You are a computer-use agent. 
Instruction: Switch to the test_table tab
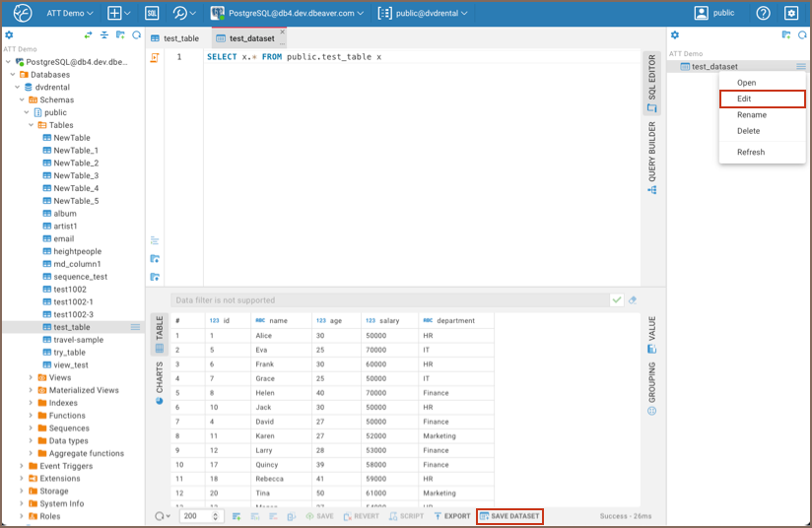click(174, 38)
